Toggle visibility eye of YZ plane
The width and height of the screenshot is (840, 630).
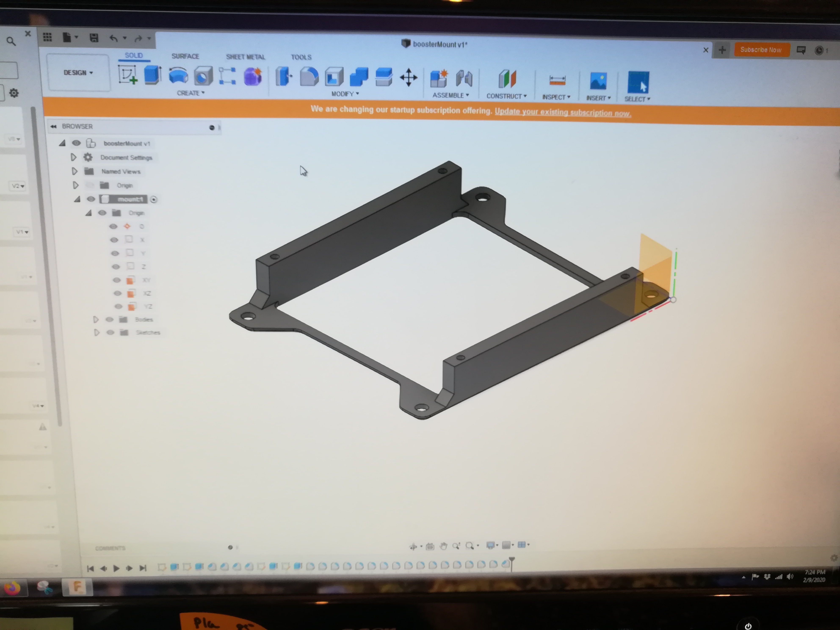point(119,306)
